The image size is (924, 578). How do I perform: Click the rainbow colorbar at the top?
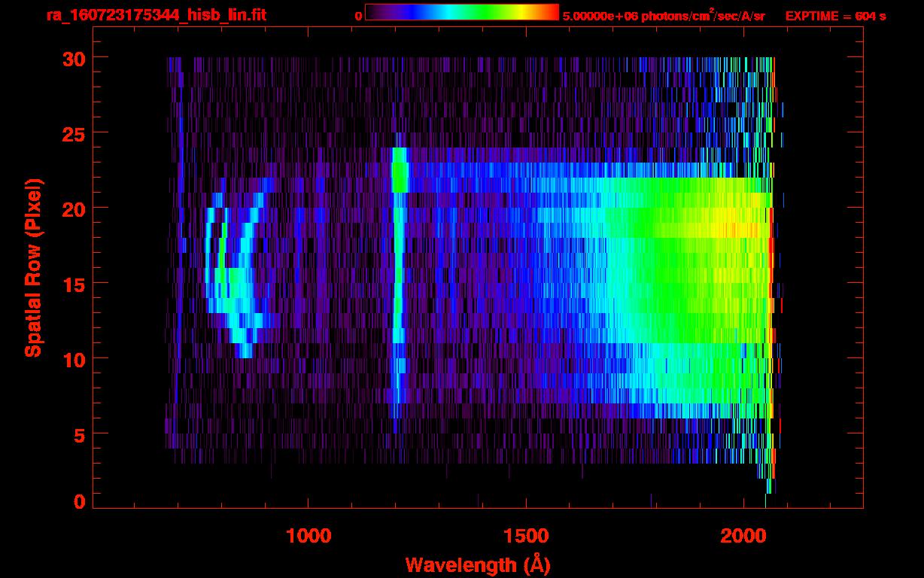[461, 13]
